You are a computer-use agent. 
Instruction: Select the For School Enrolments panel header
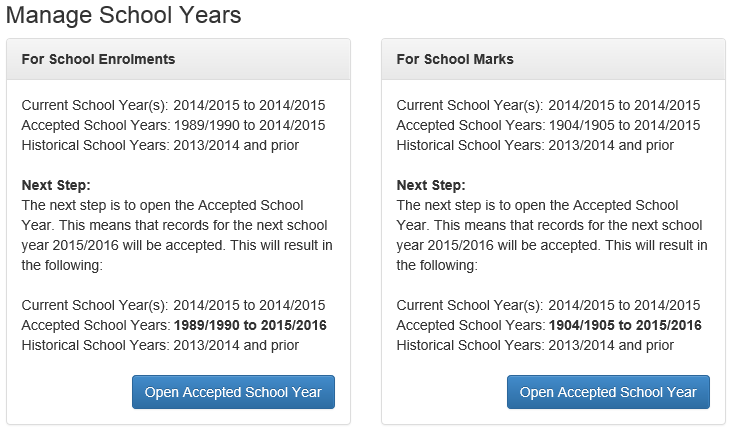[98, 59]
